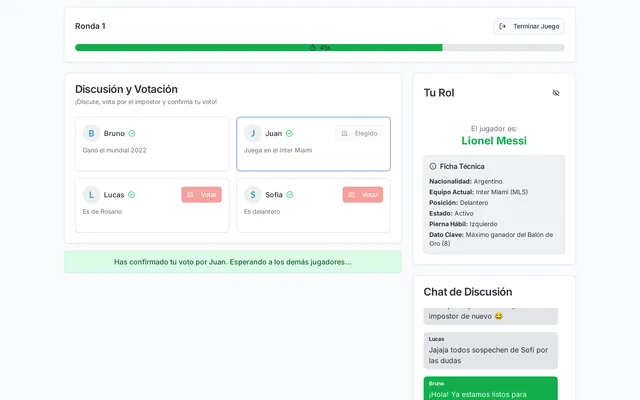Image resolution: width=640 pixels, height=400 pixels.
Task: Click the 'Posición: Delantero' line
Action: [x=458, y=202]
